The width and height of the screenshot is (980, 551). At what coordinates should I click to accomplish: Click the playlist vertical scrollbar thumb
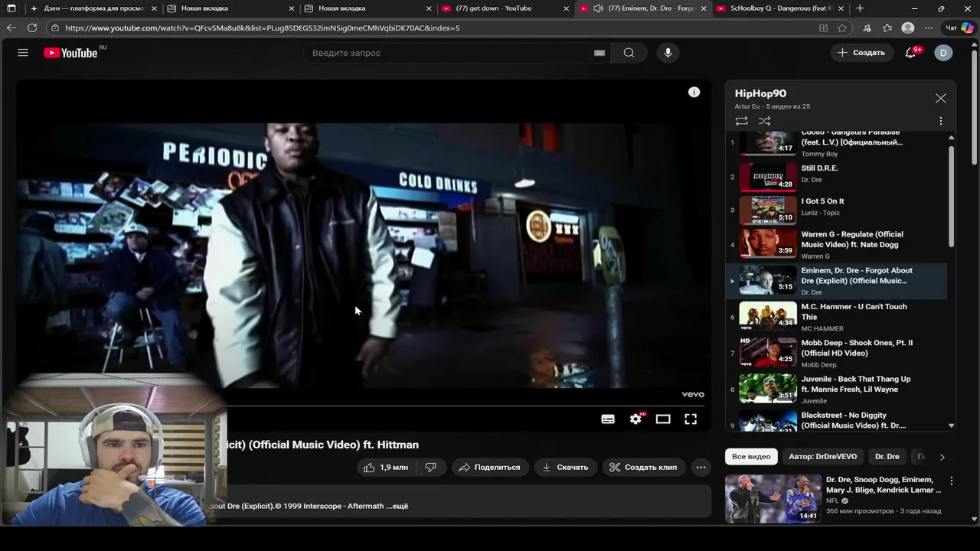[951, 196]
